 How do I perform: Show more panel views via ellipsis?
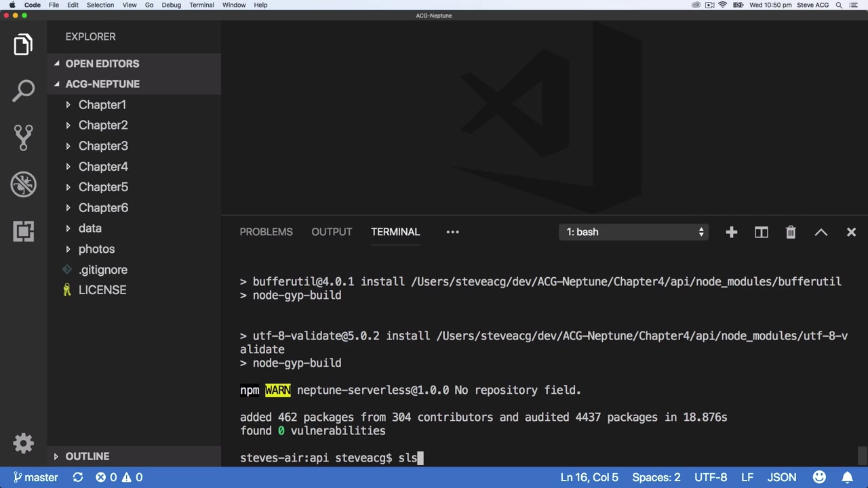452,232
